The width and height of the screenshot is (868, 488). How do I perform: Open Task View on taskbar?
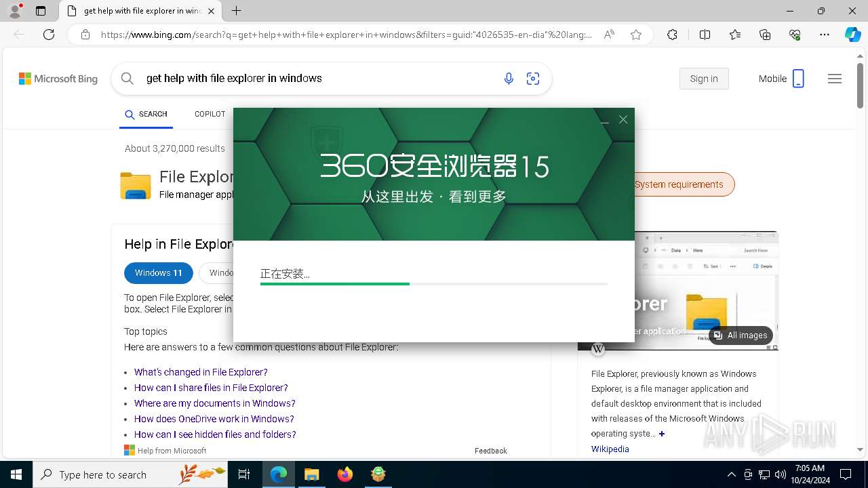pos(244,474)
